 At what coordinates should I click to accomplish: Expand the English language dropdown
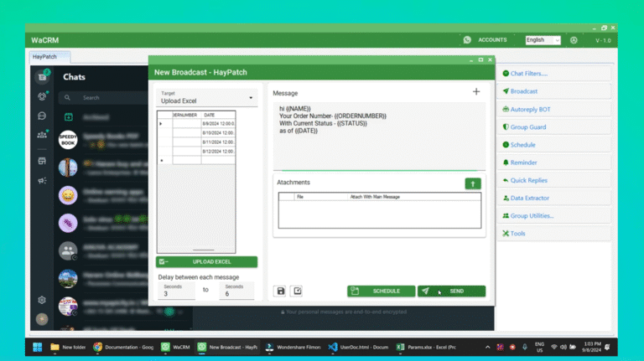coord(543,39)
